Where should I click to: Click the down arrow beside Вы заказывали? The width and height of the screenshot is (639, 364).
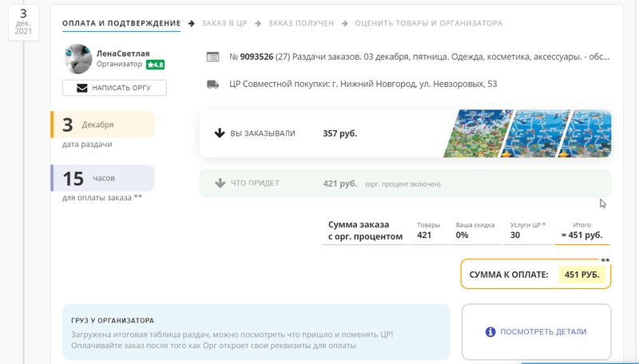pyautogui.click(x=220, y=133)
